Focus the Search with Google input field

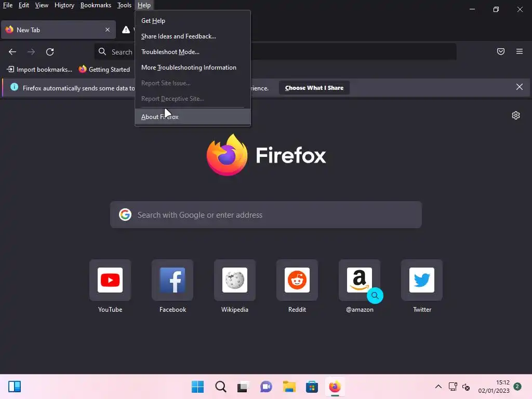tap(266, 215)
